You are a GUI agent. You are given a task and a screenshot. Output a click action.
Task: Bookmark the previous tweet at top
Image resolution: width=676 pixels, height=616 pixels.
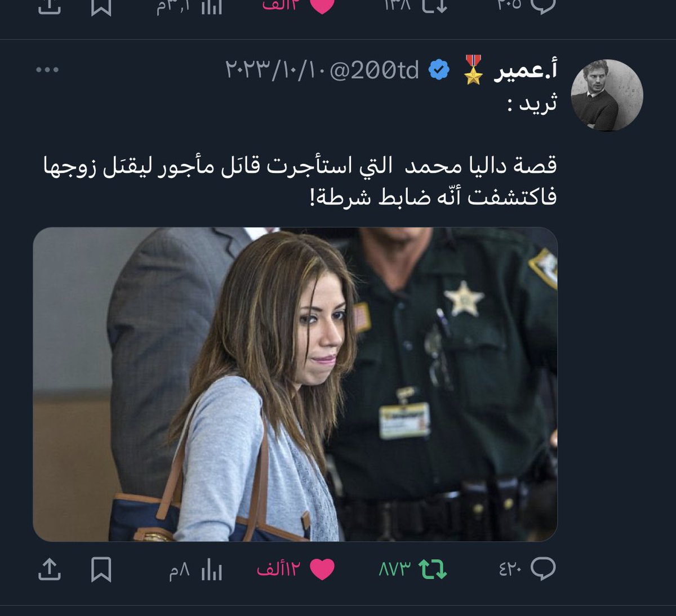(x=101, y=7)
